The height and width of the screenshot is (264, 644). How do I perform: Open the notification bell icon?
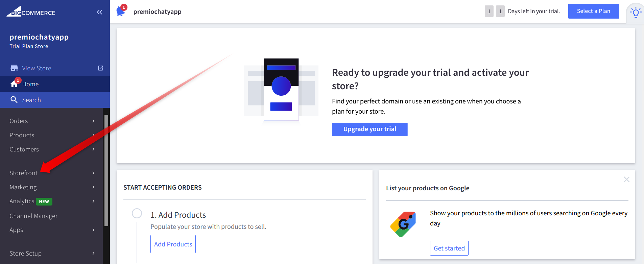pyautogui.click(x=121, y=11)
